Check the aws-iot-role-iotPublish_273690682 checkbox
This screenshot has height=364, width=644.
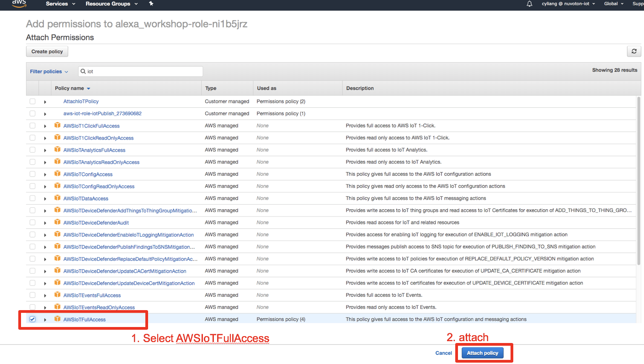coord(32,113)
